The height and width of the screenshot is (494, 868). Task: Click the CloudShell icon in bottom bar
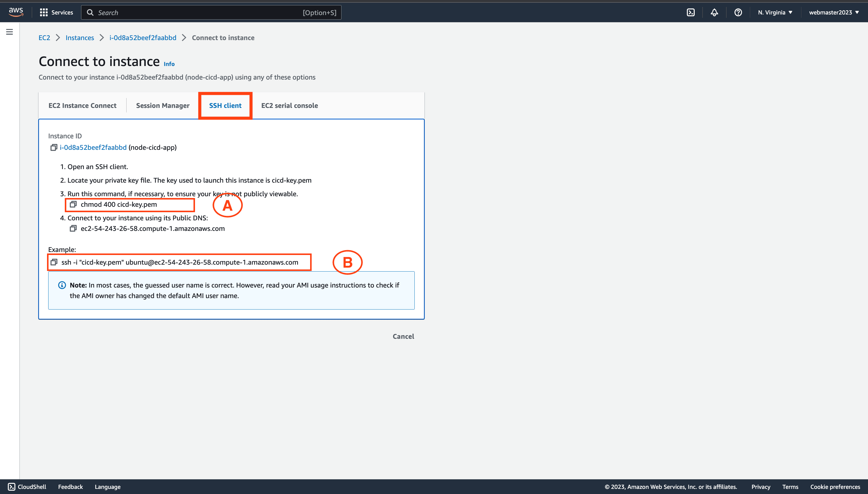tap(12, 487)
